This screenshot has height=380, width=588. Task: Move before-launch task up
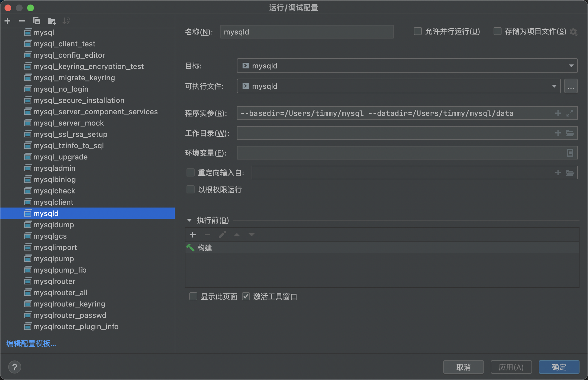(x=237, y=235)
